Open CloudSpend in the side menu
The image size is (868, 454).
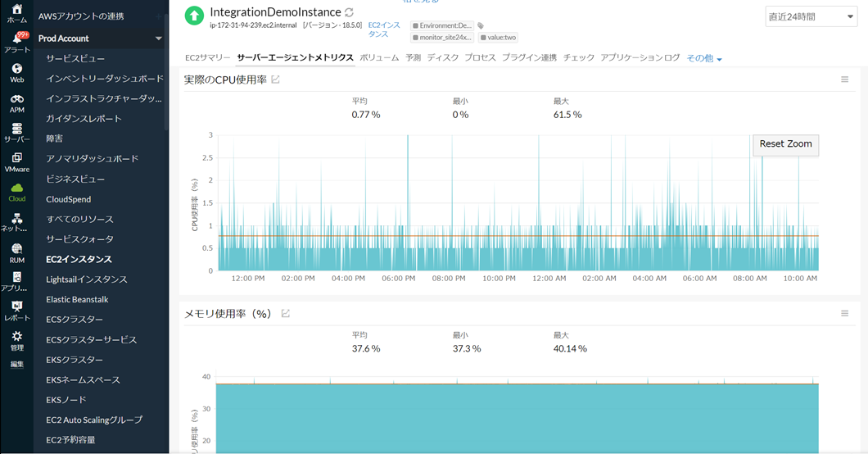69,199
